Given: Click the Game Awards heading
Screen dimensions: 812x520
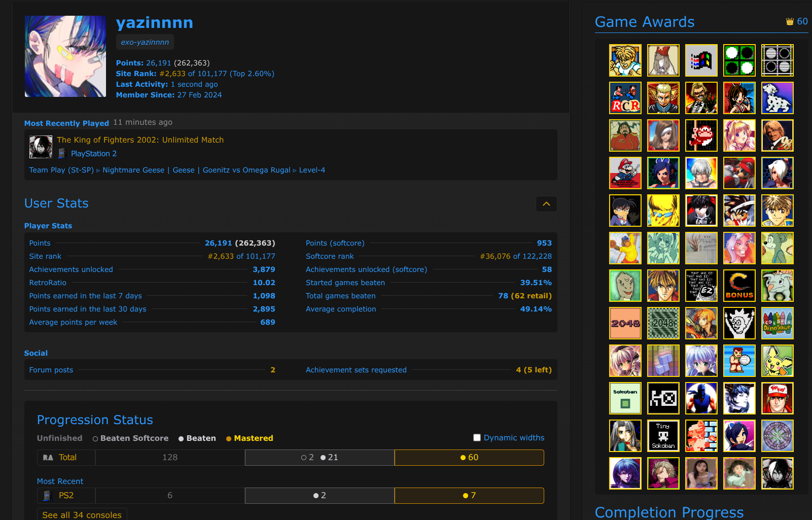Looking at the screenshot, I should 645,22.
